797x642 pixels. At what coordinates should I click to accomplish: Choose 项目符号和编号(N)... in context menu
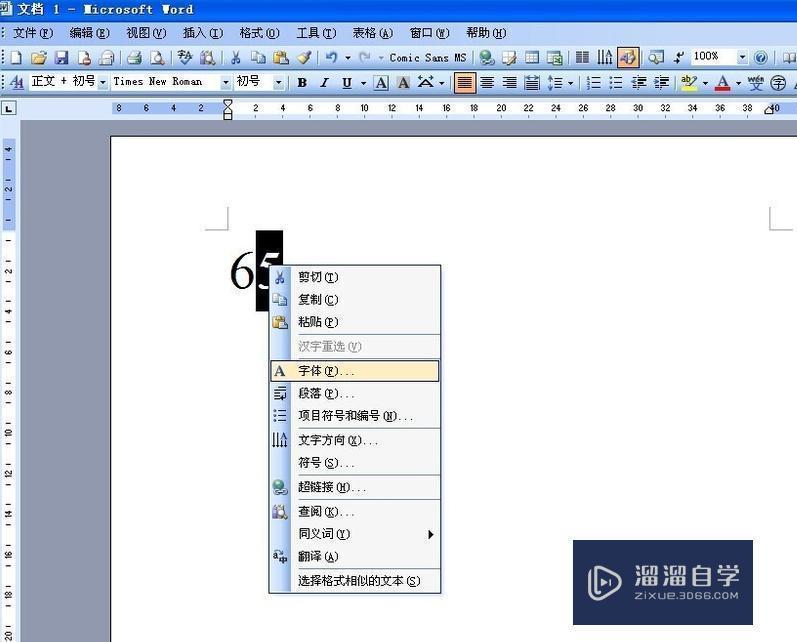coord(355,416)
